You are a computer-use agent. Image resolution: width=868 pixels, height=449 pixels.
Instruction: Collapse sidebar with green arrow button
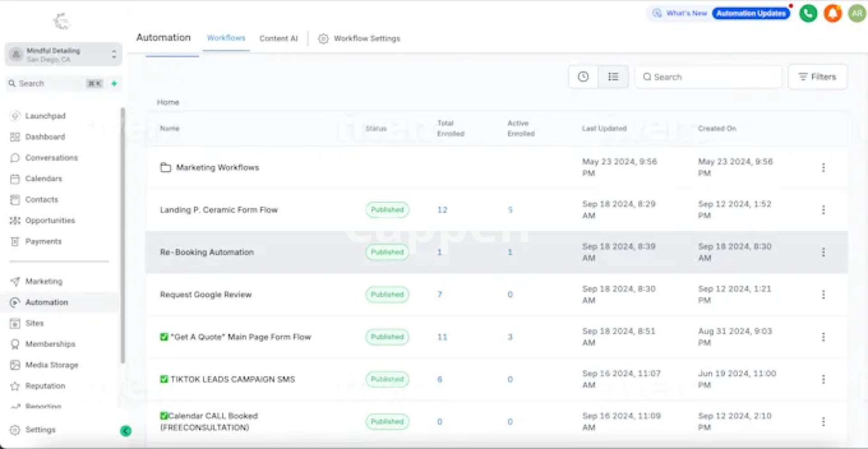coord(126,431)
